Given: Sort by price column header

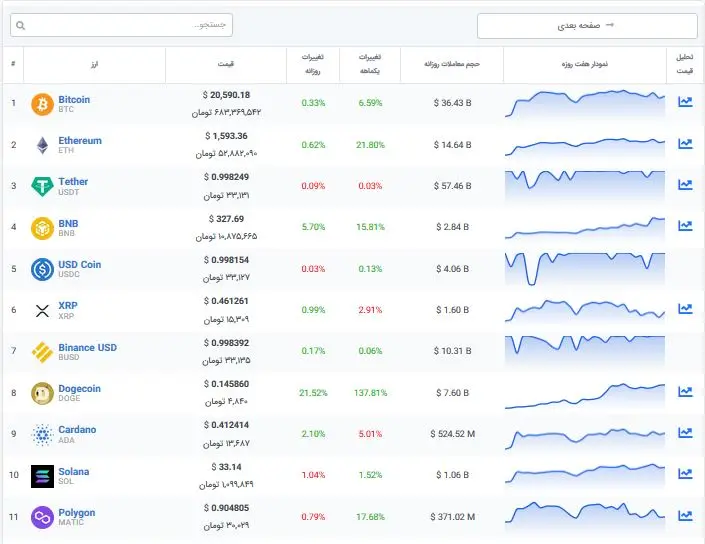Looking at the screenshot, I should [225, 63].
